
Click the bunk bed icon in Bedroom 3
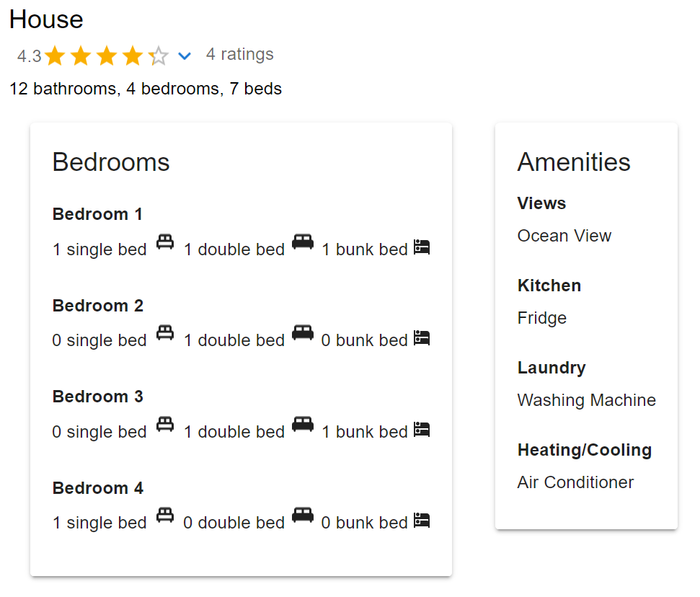[422, 430]
